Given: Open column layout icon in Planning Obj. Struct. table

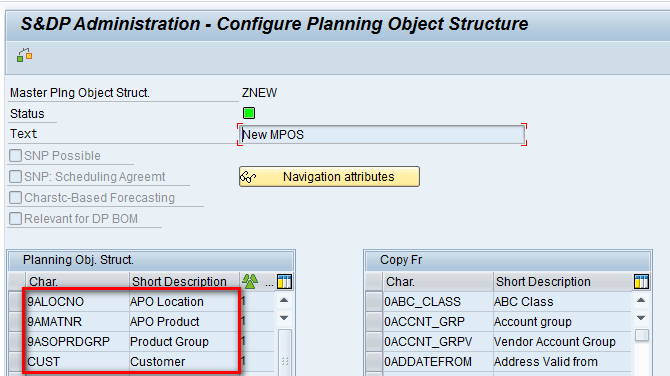Looking at the screenshot, I should pos(284,282).
